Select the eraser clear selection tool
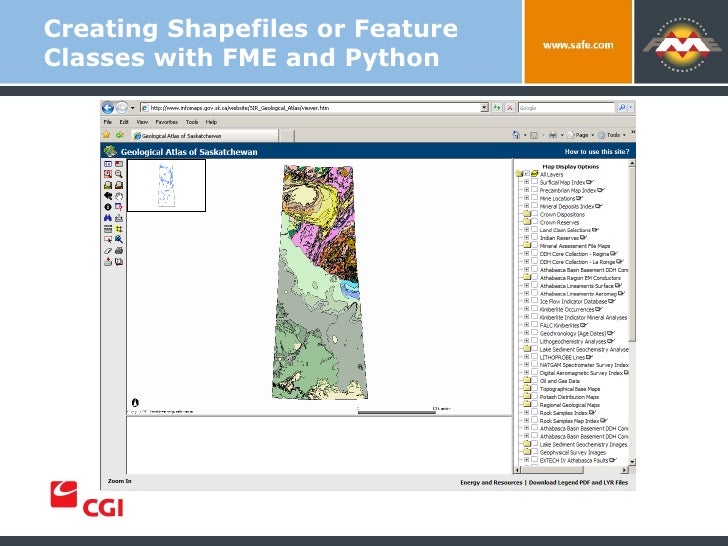728x546 pixels. click(x=108, y=251)
